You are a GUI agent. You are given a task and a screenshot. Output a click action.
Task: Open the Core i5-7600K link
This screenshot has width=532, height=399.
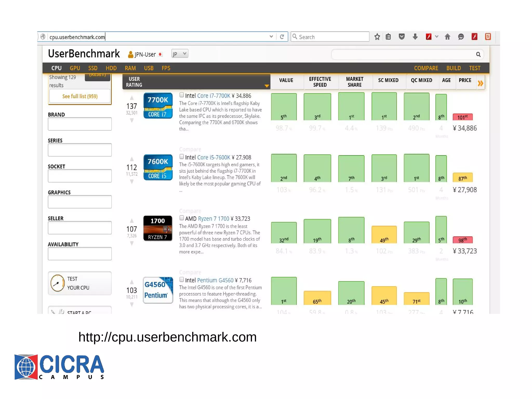[x=214, y=157]
